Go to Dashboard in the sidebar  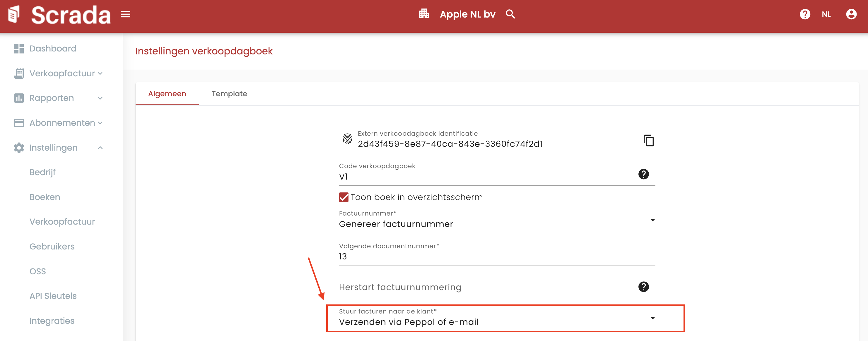coord(52,49)
